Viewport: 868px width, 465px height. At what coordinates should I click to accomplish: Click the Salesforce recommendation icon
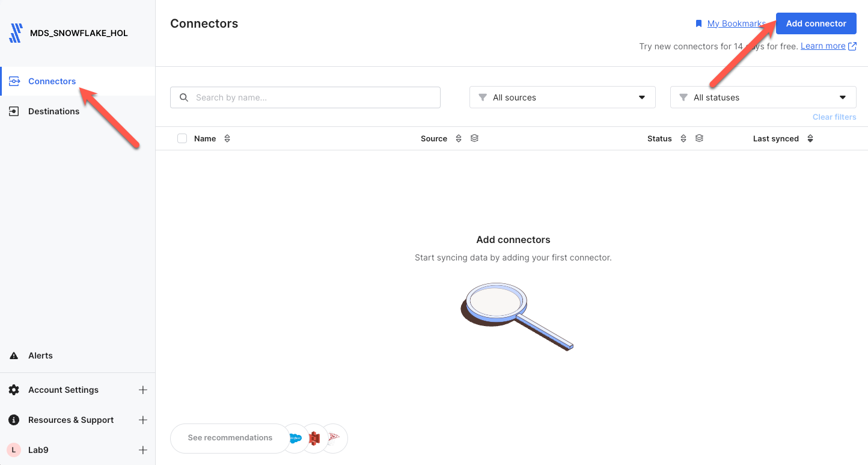click(x=295, y=439)
